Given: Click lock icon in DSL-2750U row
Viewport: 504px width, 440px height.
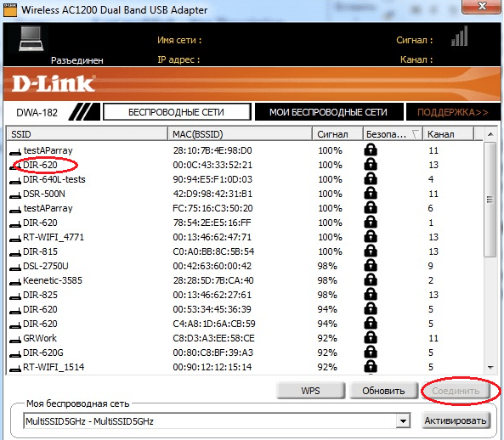Looking at the screenshot, I should [x=371, y=266].
